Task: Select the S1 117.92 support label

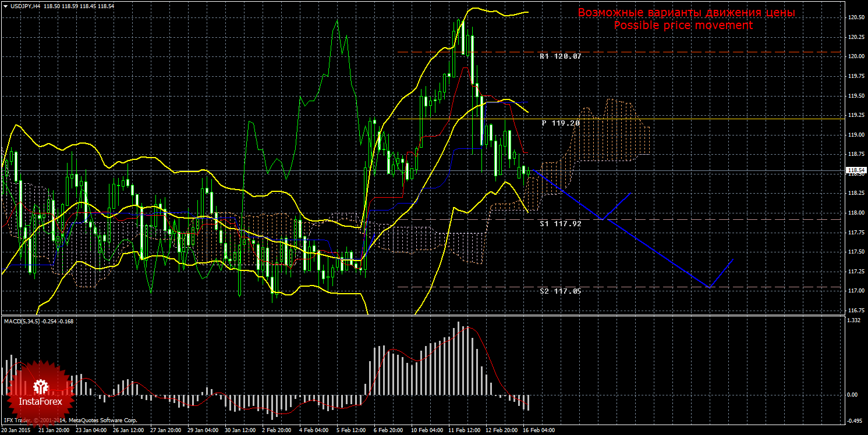Action: coord(560,223)
